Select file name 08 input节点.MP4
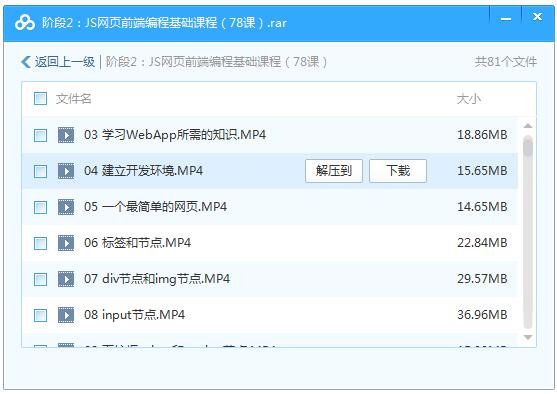 tap(134, 315)
